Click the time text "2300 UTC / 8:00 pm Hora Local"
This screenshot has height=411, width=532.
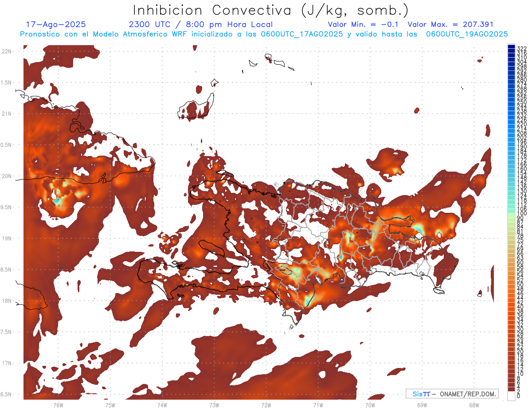(x=200, y=24)
